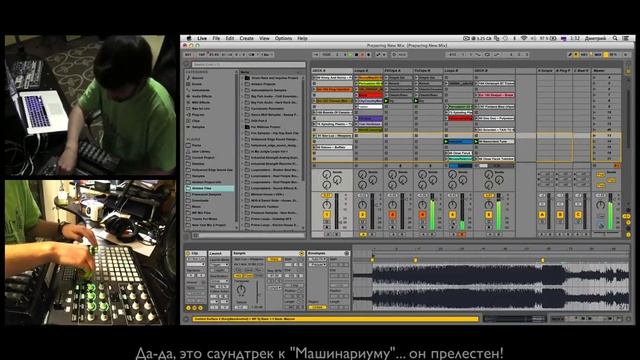This screenshot has height=360, width=640.
Task: Select the Loops A track header
Action: (368, 71)
